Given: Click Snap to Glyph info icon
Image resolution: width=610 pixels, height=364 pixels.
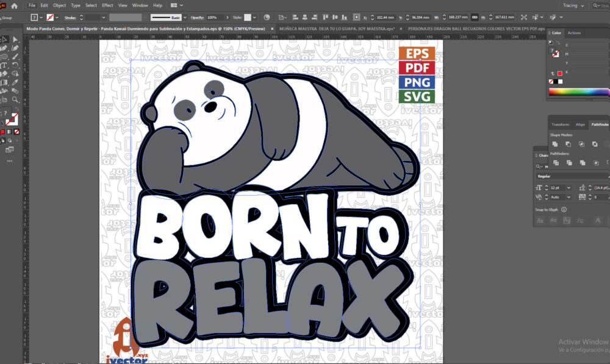Looking at the screenshot, I should coord(564,210).
